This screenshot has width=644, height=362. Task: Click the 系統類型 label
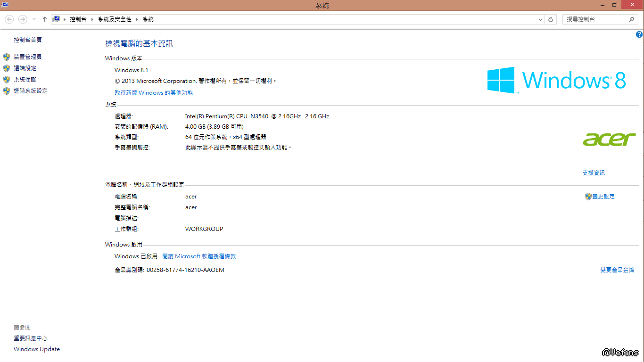click(127, 137)
